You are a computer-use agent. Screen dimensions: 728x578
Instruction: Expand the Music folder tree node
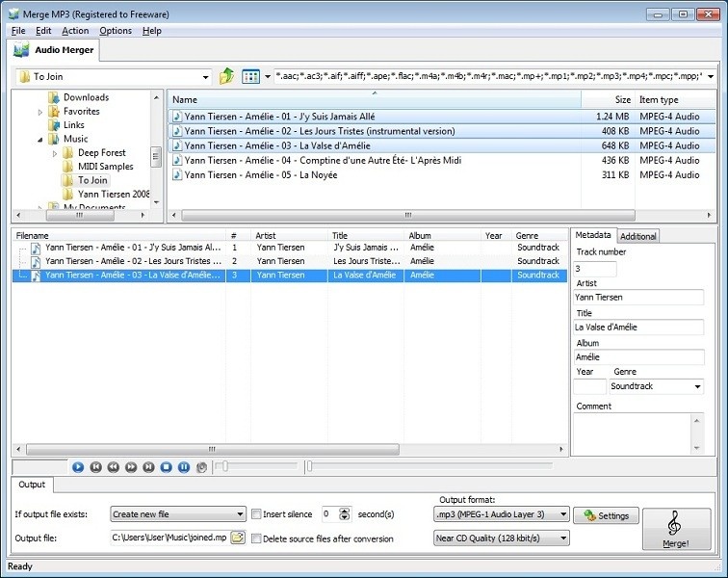click(40, 139)
